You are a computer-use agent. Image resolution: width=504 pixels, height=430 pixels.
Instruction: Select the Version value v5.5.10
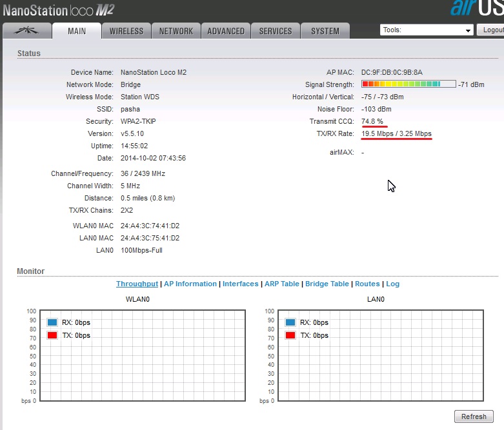click(x=132, y=133)
